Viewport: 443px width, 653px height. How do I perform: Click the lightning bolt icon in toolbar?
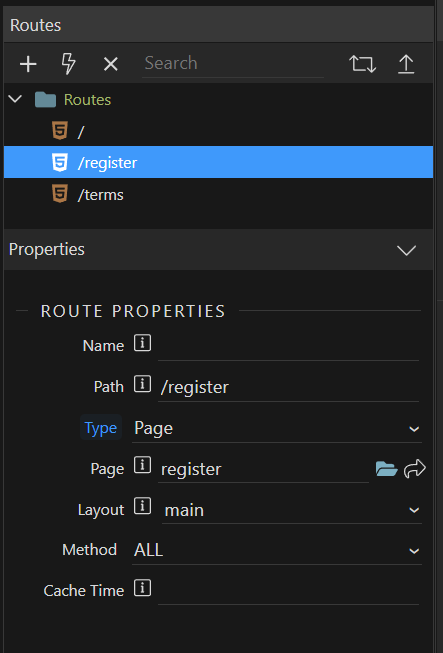(69, 64)
